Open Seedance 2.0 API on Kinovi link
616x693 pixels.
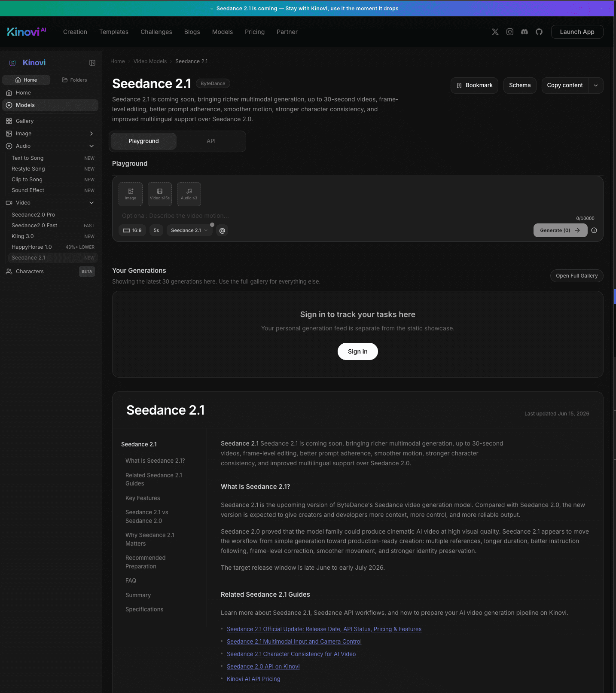click(x=263, y=666)
